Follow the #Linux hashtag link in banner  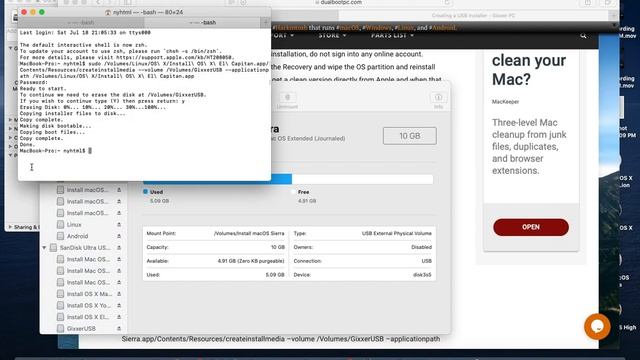click(x=404, y=28)
